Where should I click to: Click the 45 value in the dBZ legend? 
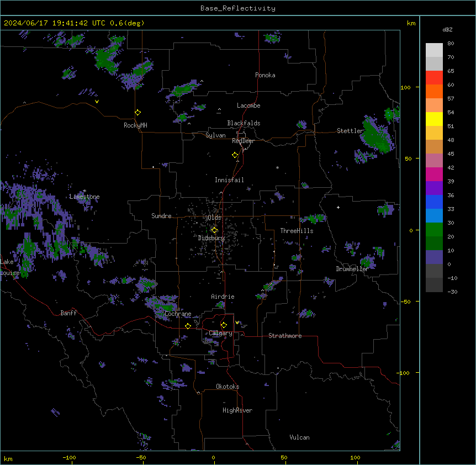(451, 154)
